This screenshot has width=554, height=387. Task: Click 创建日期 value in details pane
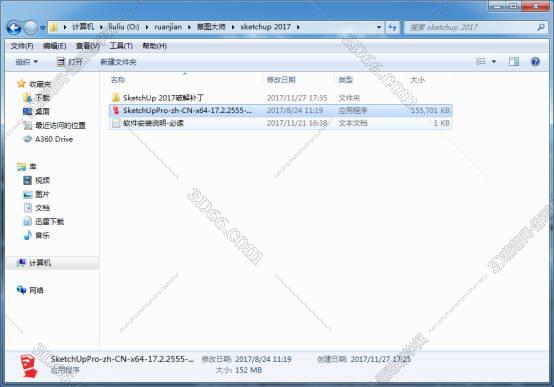381,359
